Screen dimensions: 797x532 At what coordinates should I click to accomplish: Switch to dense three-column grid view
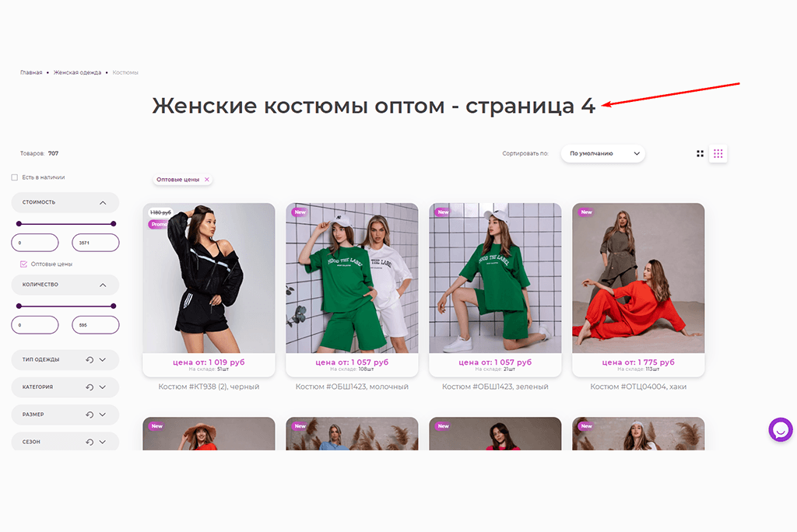point(718,153)
